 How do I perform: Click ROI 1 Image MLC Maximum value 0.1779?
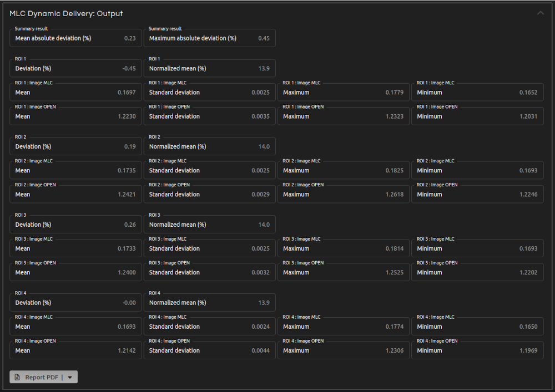394,93
